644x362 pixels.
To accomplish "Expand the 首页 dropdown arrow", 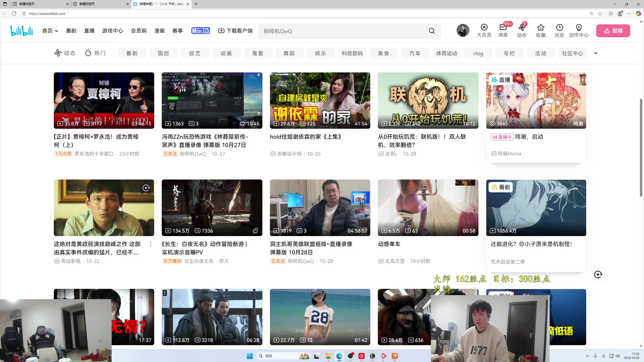I will [57, 31].
